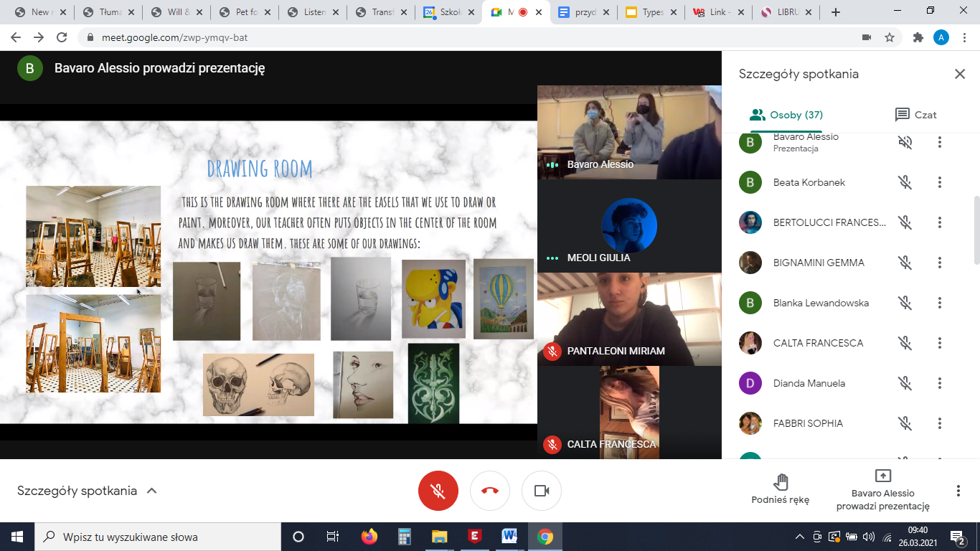Reload the Google Meet page
The width and height of the screenshot is (980, 551).
tap(62, 37)
